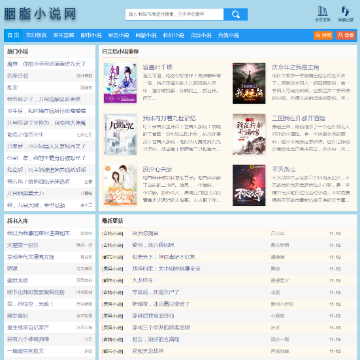Open the 庆余年之我是主角 book cover
This screenshot has height=360, width=360.
coord(249,83)
